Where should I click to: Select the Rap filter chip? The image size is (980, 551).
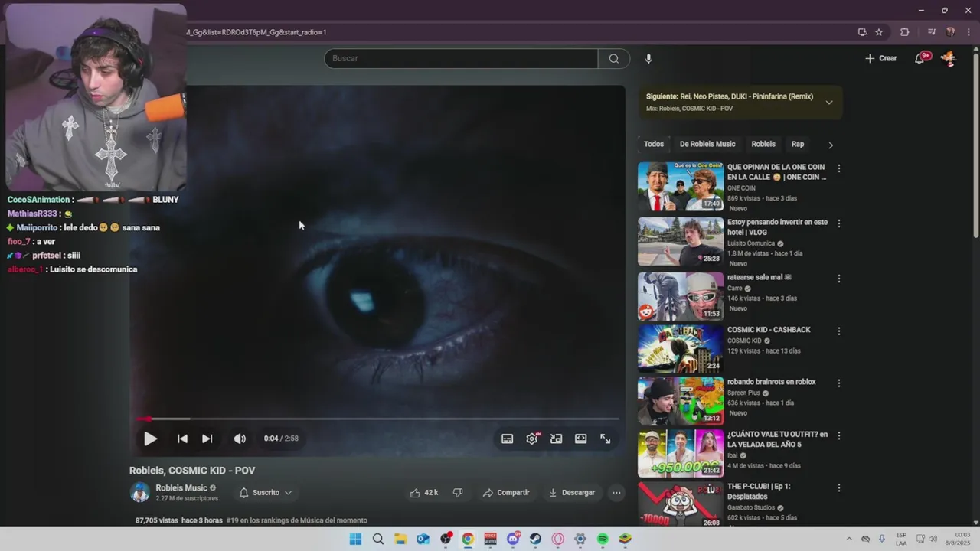[798, 144]
